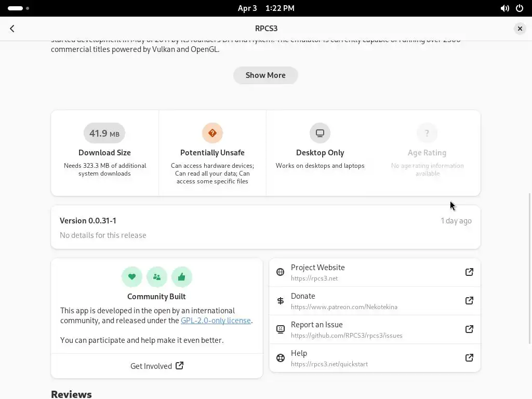The height and width of the screenshot is (399, 532).
Task: Expand description with Show More
Action: pyautogui.click(x=265, y=75)
